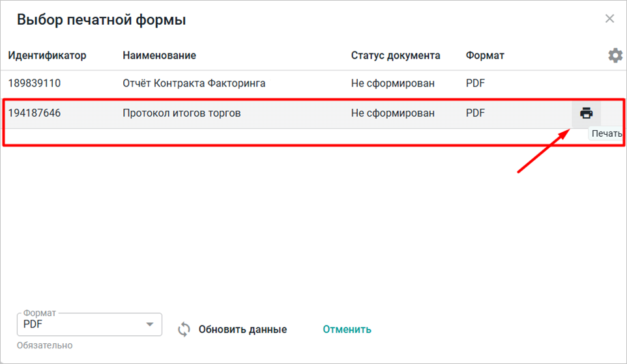Click the Формат field showing PDF

pyautogui.click(x=81, y=324)
